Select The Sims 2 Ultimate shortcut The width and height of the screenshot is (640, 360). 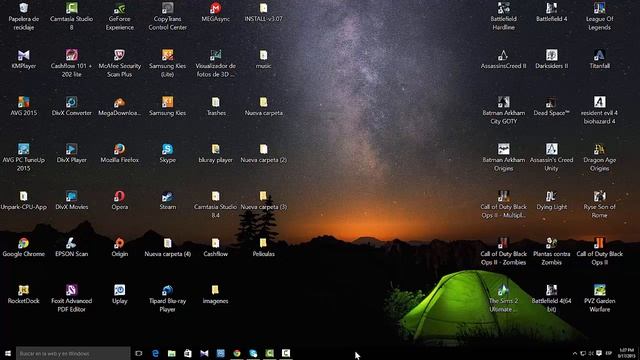[x=503, y=298]
